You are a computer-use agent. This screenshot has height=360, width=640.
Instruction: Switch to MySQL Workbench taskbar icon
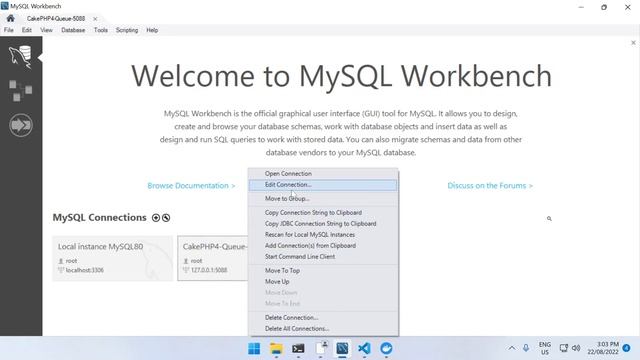342,349
